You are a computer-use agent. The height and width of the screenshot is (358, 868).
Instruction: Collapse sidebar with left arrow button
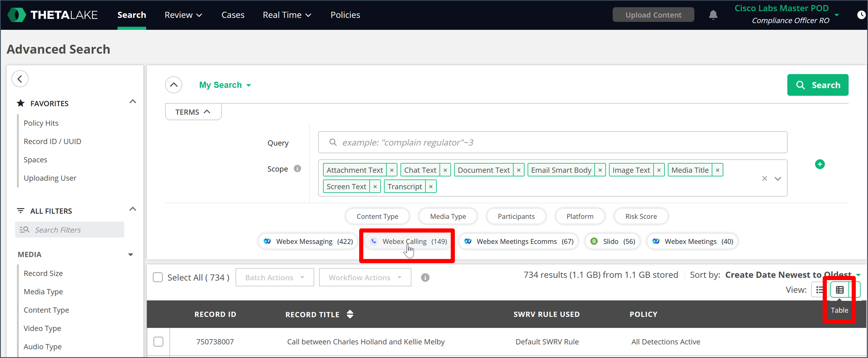point(20,79)
